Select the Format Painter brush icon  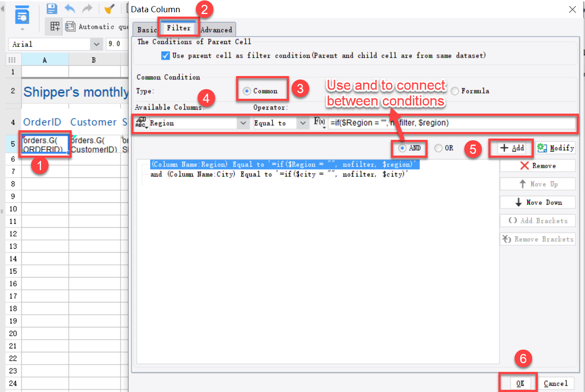(109, 8)
